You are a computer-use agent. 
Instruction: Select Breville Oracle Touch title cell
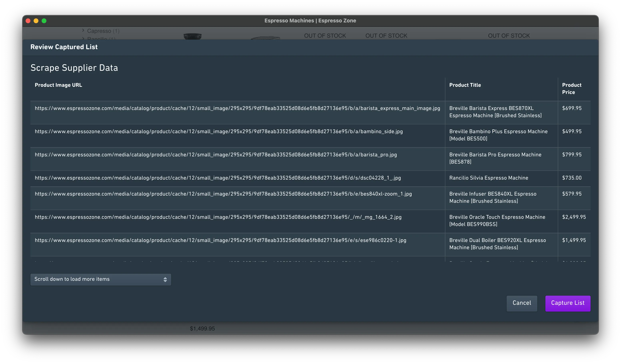tap(501, 221)
